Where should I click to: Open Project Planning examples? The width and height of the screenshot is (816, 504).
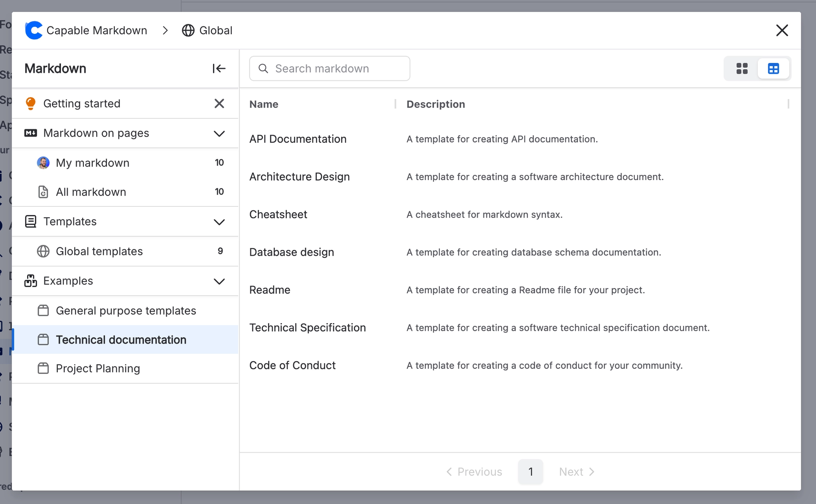[x=98, y=369]
